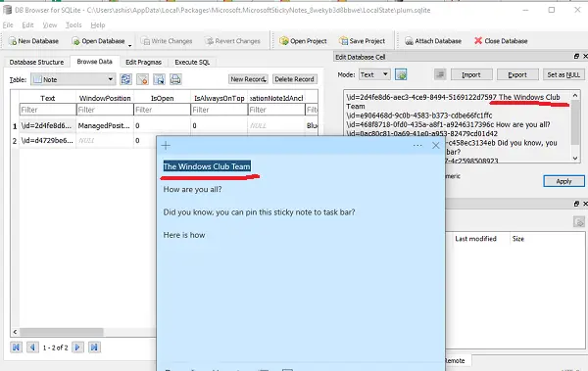Click the IsOpen column header

(162, 98)
